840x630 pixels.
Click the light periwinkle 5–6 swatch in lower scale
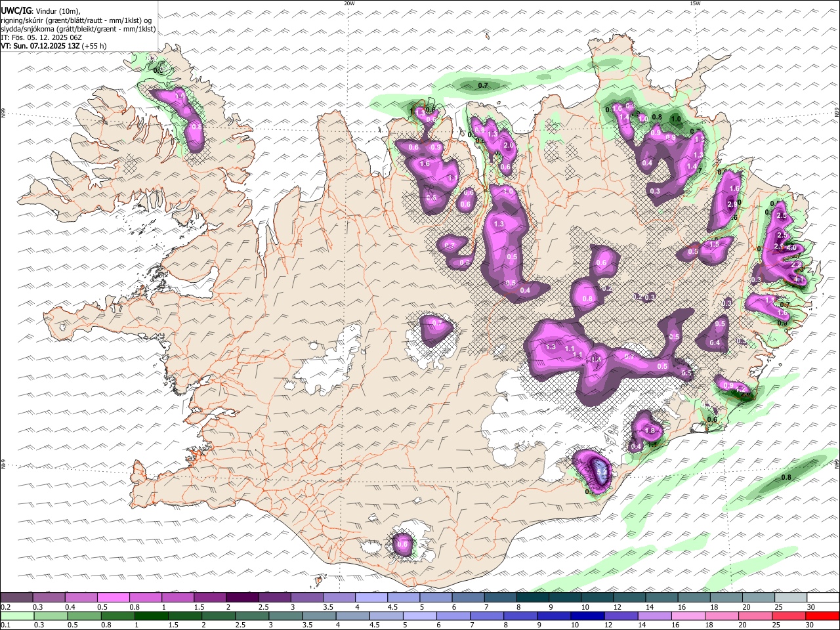coord(420,616)
